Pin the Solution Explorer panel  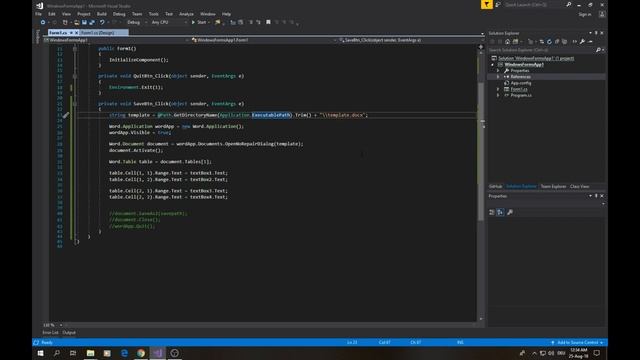tap(596, 33)
